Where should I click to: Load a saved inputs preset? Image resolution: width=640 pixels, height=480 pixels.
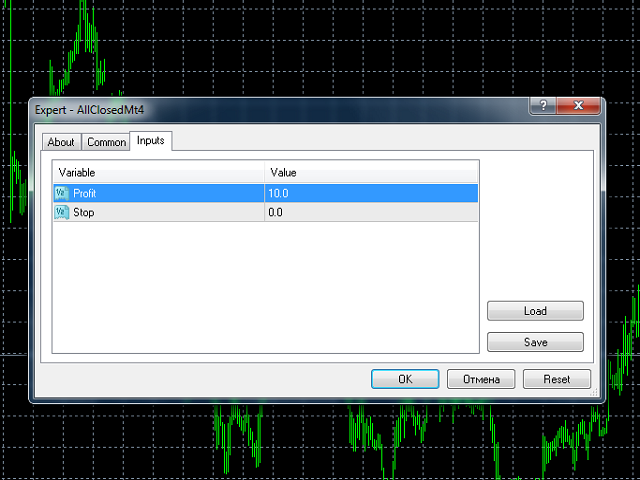[x=535, y=311]
